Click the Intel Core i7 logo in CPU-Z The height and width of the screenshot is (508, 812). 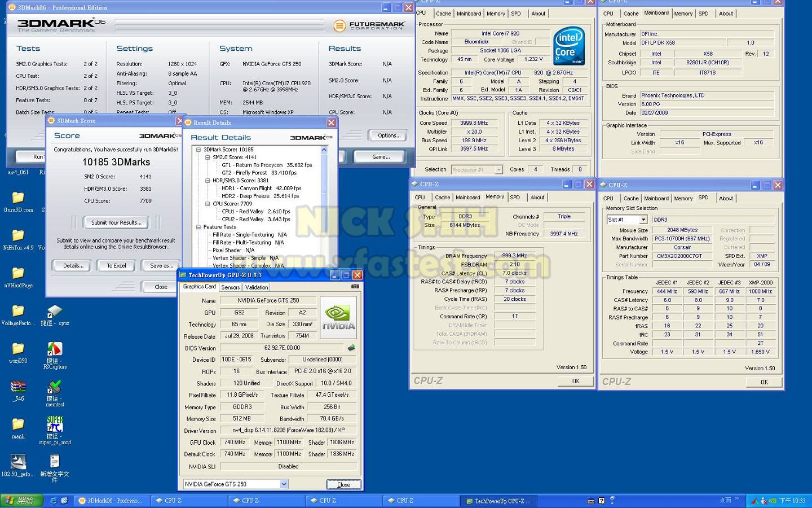point(568,45)
